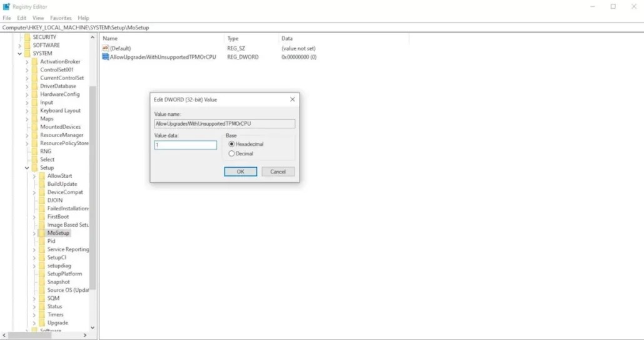Expand the ControlSet001 node

[x=27, y=70]
